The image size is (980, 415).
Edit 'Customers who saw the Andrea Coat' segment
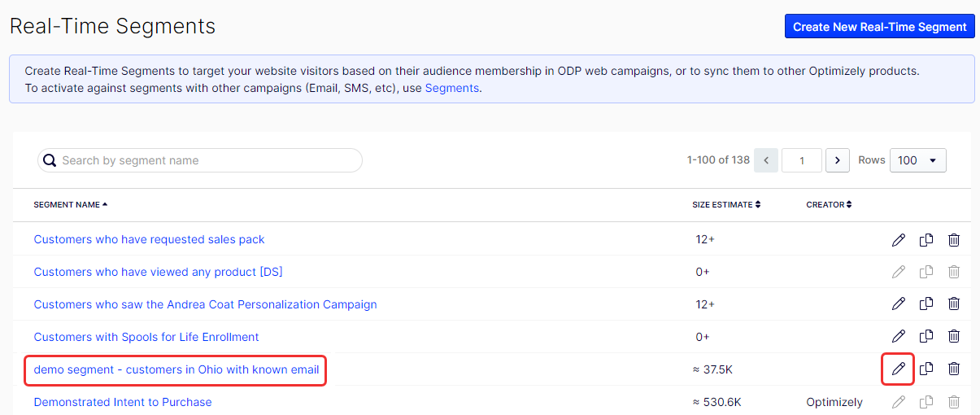pyautogui.click(x=899, y=304)
